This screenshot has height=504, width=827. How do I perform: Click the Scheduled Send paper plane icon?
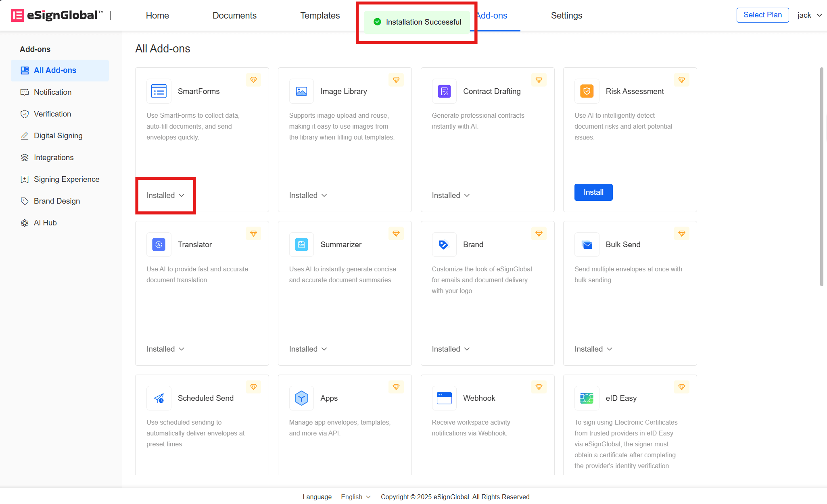point(159,398)
